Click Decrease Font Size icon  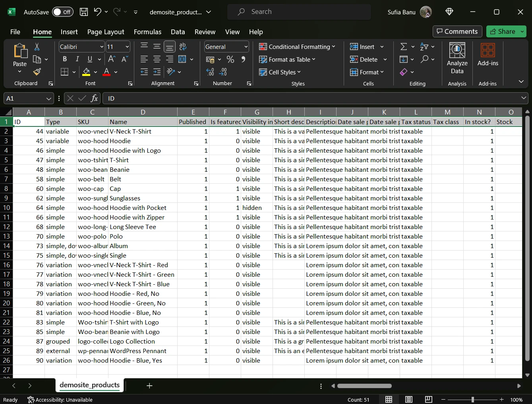coord(124,59)
